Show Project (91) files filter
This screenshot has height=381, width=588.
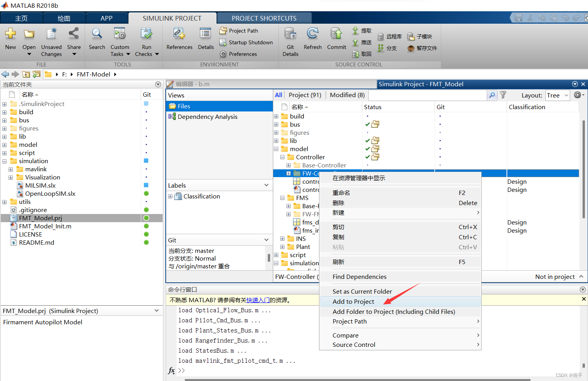pyautogui.click(x=305, y=95)
